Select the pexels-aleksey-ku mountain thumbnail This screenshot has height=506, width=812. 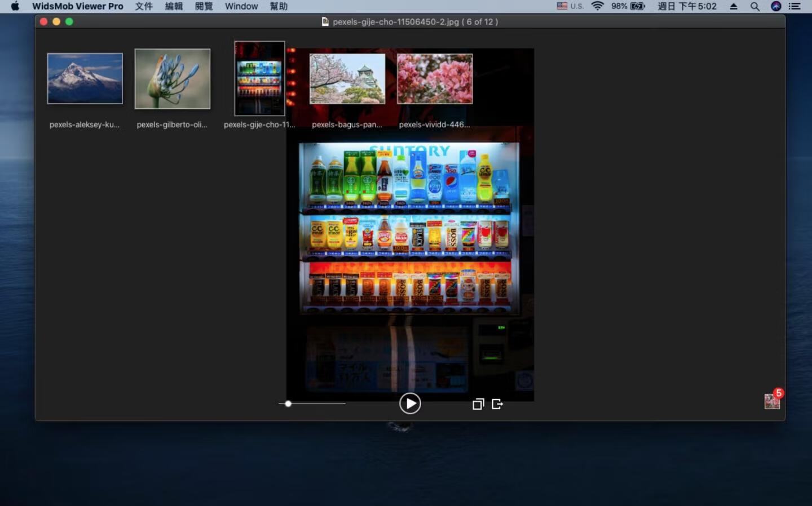click(85, 78)
